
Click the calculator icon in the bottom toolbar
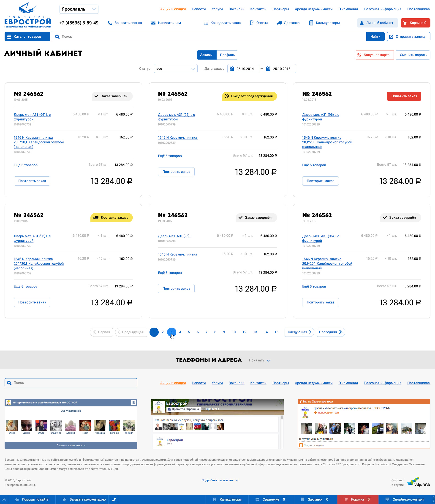point(215,499)
